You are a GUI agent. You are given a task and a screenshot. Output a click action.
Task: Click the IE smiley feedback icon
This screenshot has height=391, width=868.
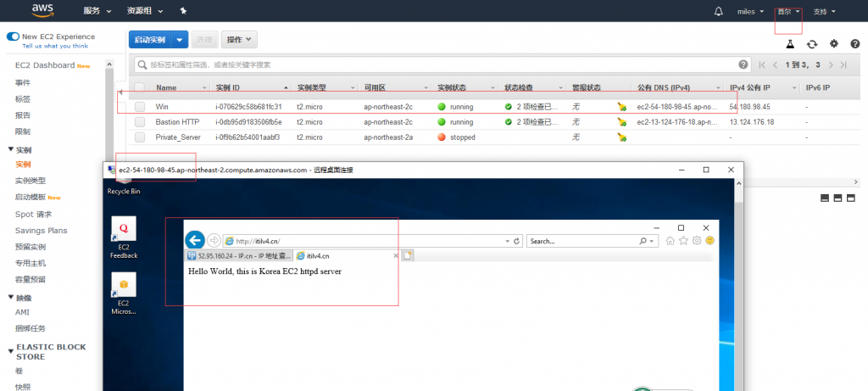[x=709, y=240]
